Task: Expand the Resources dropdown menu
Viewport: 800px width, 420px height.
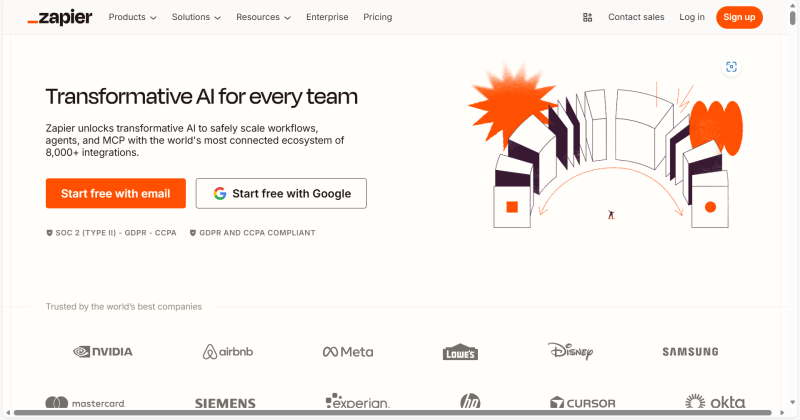Action: [263, 17]
